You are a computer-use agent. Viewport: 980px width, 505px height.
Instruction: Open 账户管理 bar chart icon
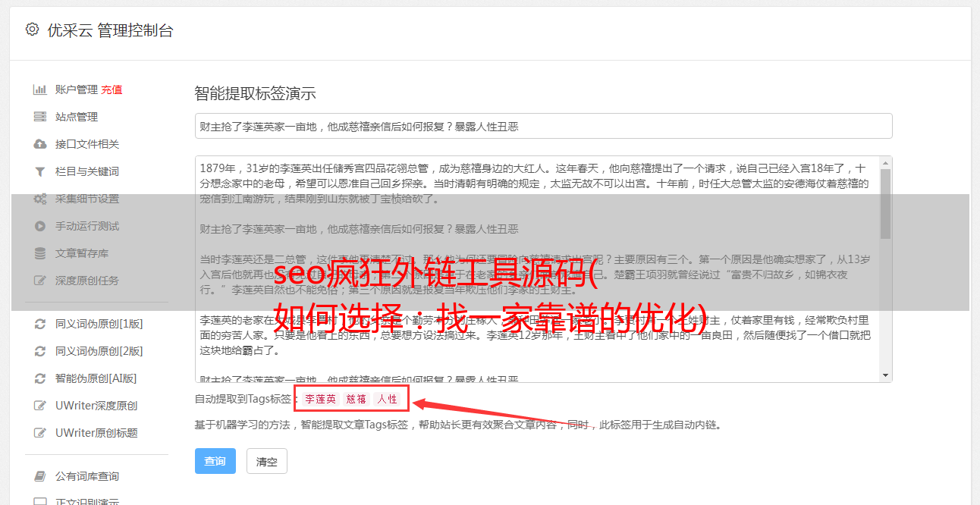pyautogui.click(x=39, y=89)
